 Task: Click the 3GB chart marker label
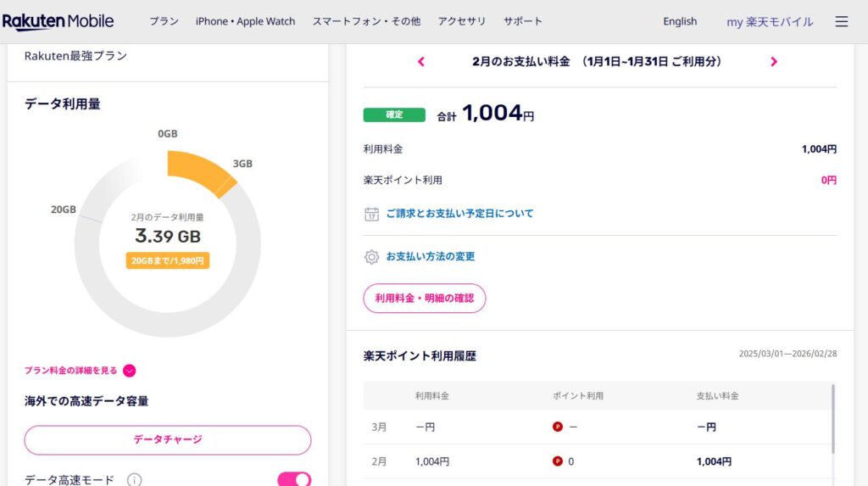tap(242, 164)
